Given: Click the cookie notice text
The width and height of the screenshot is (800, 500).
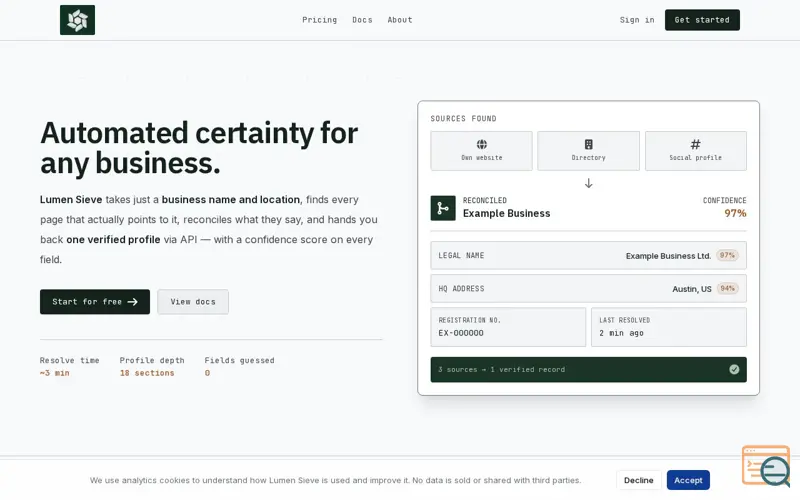Looking at the screenshot, I should click(335, 480).
